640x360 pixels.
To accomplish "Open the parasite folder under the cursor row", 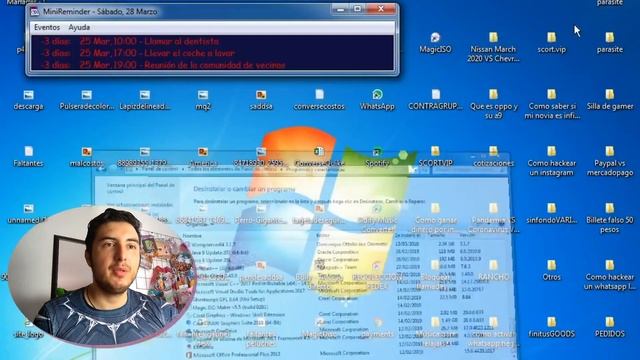I will coord(610,43).
